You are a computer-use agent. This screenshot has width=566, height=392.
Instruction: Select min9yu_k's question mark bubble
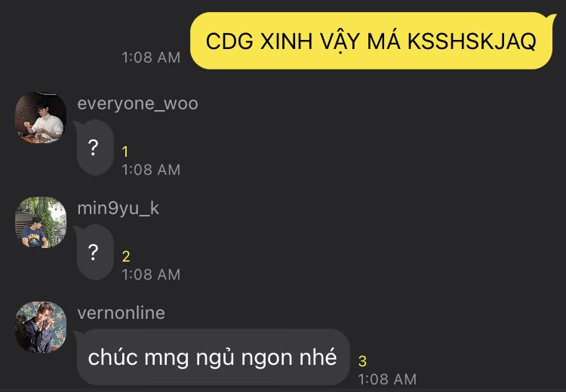(95, 252)
